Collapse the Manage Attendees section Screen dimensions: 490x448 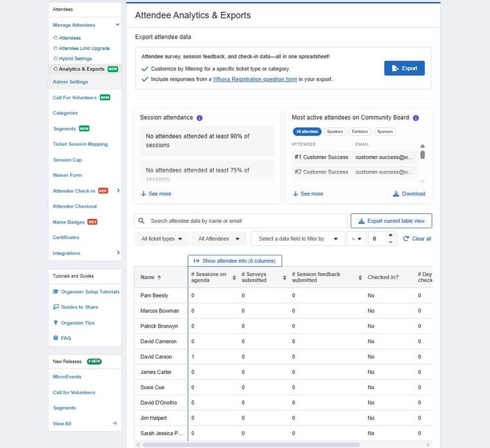[x=117, y=25]
